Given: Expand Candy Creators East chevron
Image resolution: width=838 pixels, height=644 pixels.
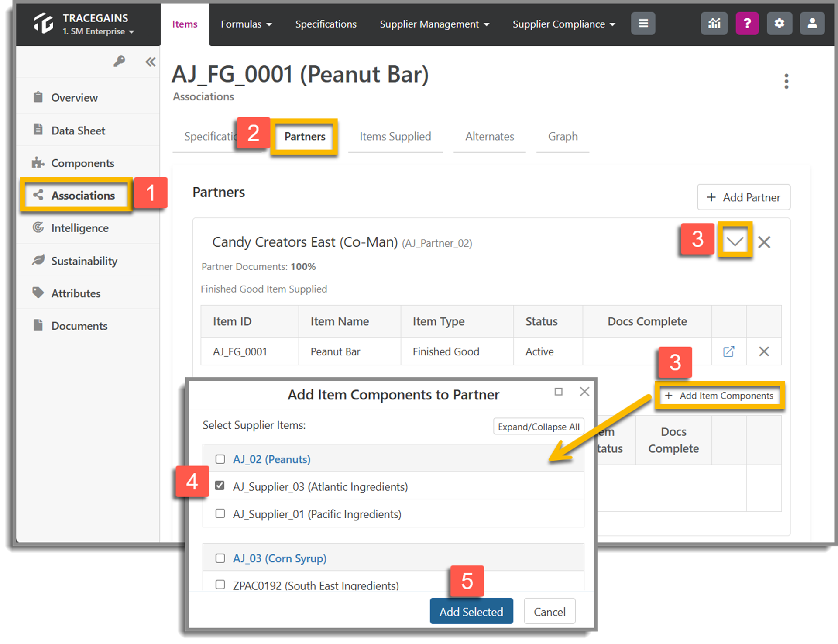Looking at the screenshot, I should (x=735, y=241).
